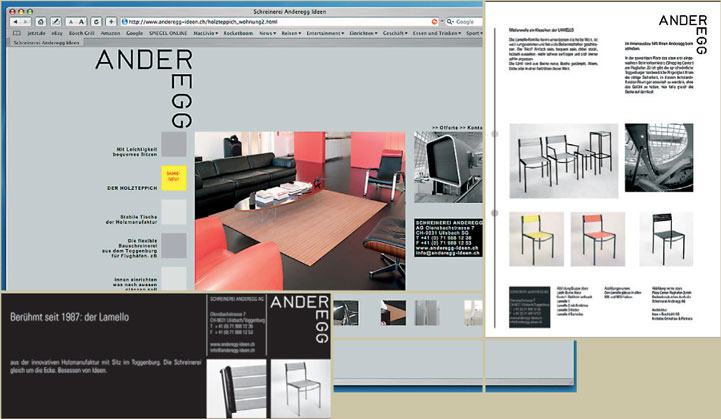Click the chair backrest close-up photo on flyer
Viewport: 721px width, 419px height.
pyautogui.click(x=237, y=389)
